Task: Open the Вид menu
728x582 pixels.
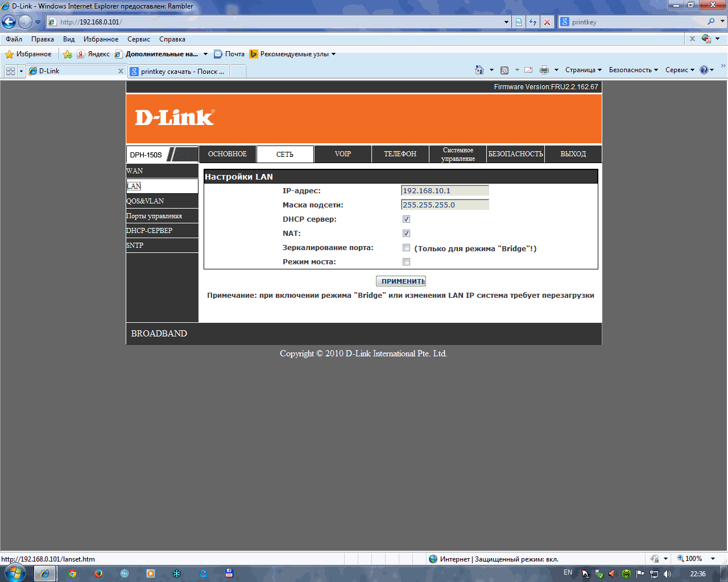Action: (x=69, y=39)
